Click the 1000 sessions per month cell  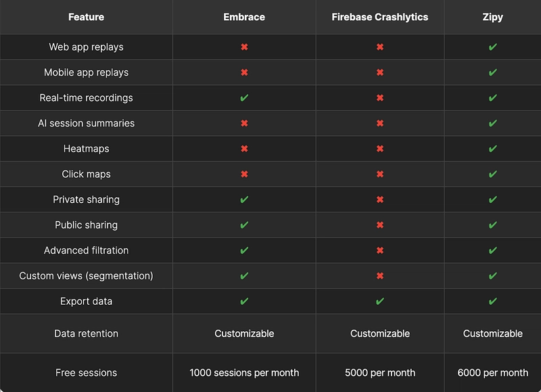click(244, 372)
